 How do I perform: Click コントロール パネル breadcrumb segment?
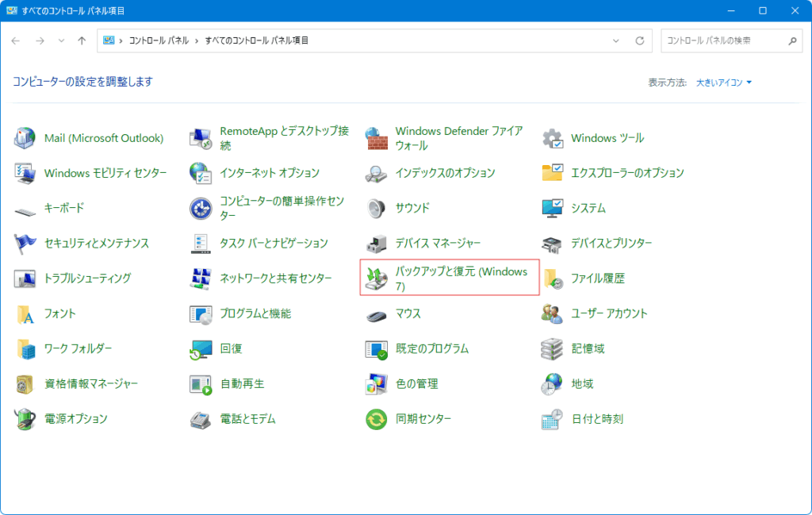[159, 40]
